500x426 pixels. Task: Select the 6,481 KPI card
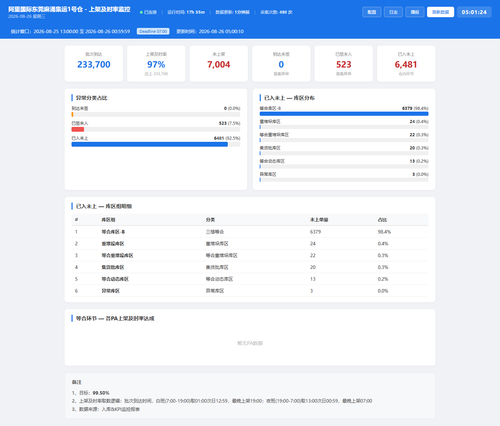coord(406,64)
